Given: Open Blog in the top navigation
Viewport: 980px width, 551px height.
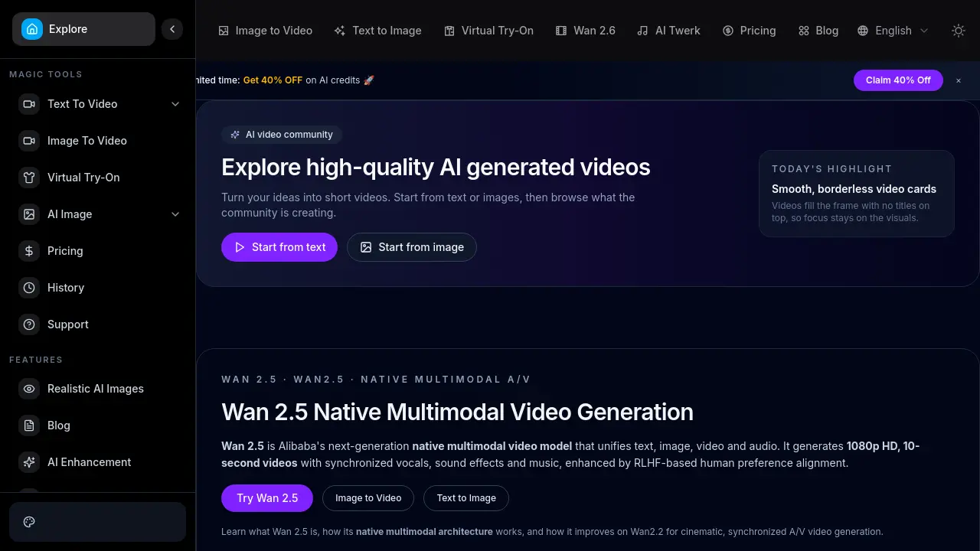Looking at the screenshot, I should pyautogui.click(x=818, y=31).
